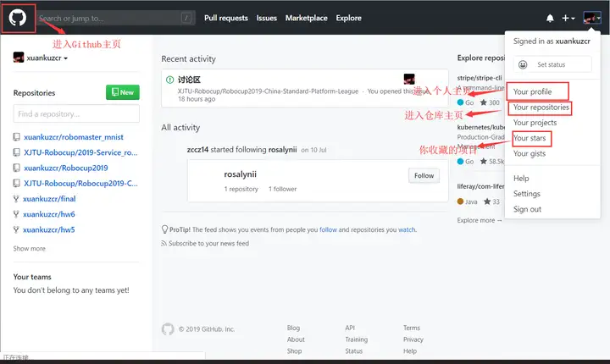The image size is (610, 364).
Task: Open kubernetes repository in Explore list
Action: [481, 127]
